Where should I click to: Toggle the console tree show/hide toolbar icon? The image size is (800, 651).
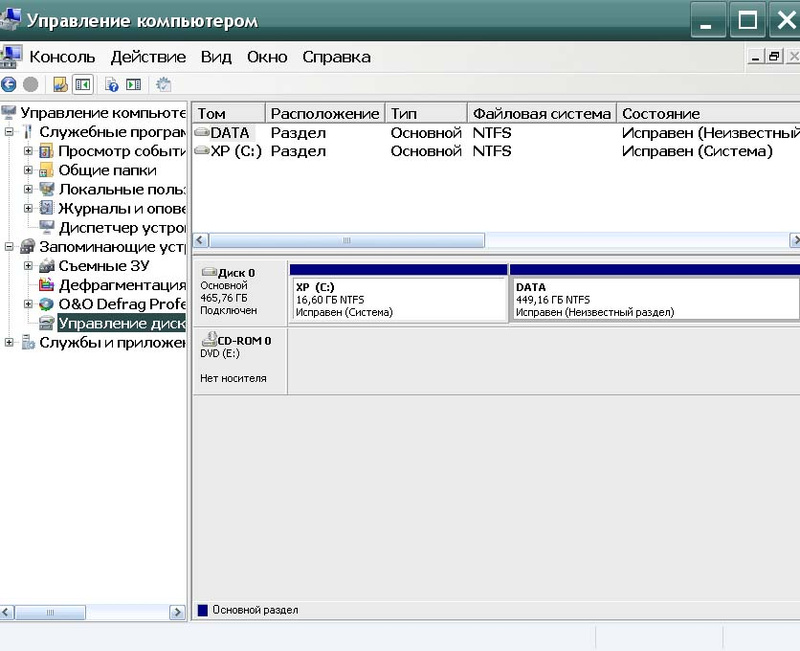(82, 85)
